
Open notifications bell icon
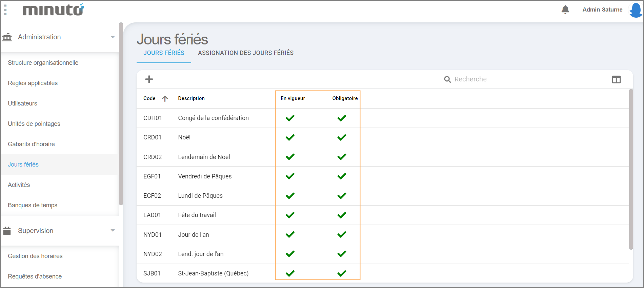point(565,9)
